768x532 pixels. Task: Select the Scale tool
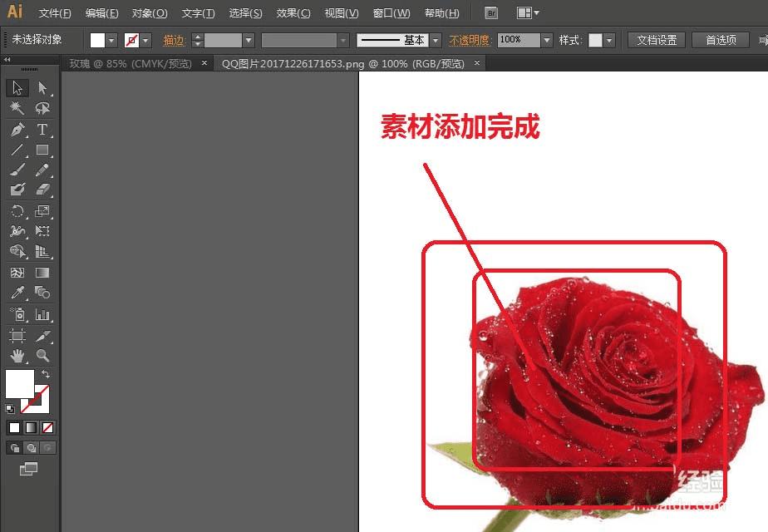coord(42,211)
